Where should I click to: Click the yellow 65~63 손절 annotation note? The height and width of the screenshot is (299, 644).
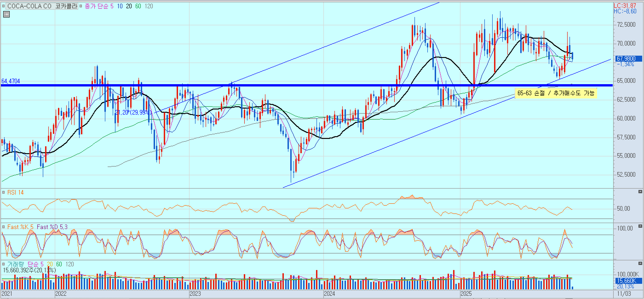555,93
